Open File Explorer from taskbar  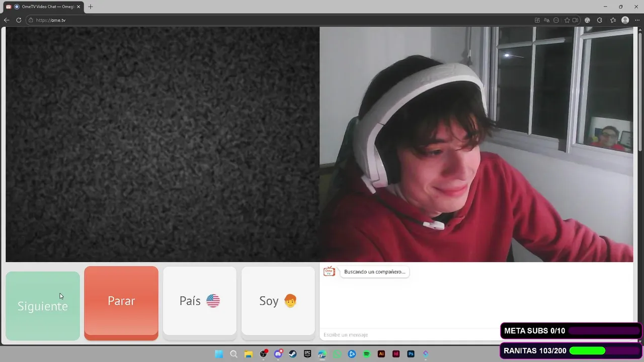tap(248, 354)
